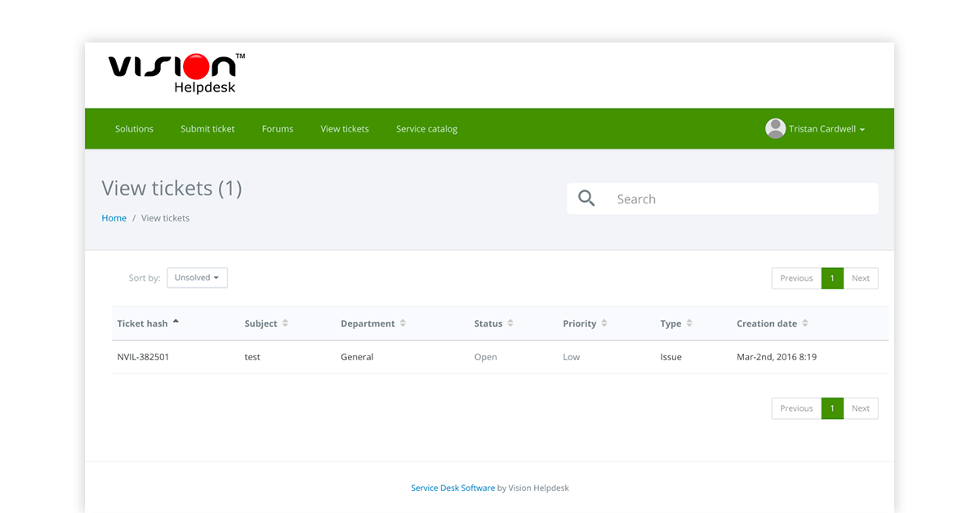This screenshot has height=513, width=980.
Task: Select View tickets in navigation bar
Action: click(x=345, y=129)
